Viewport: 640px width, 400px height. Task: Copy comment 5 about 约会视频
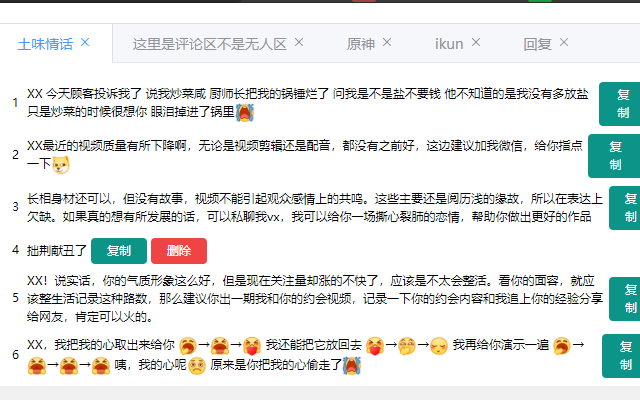(625, 299)
